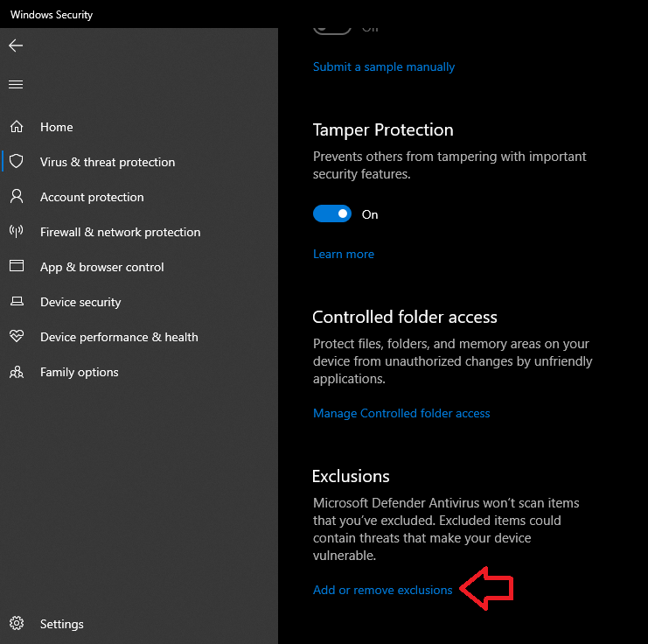
Task: Click the Account protection person icon
Action: click(16, 197)
